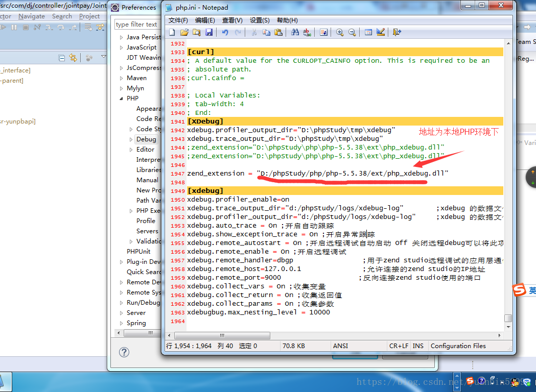
Task: Open the 编辑(E) menu
Action: 205,20
